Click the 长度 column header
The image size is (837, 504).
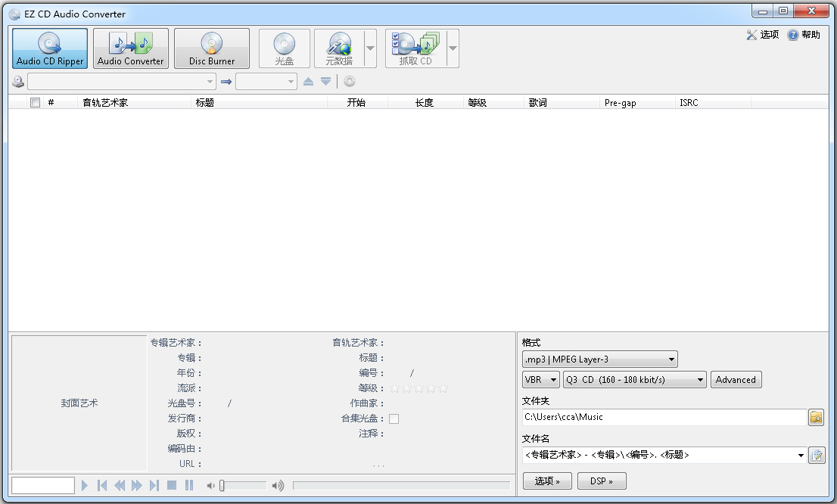click(x=425, y=102)
